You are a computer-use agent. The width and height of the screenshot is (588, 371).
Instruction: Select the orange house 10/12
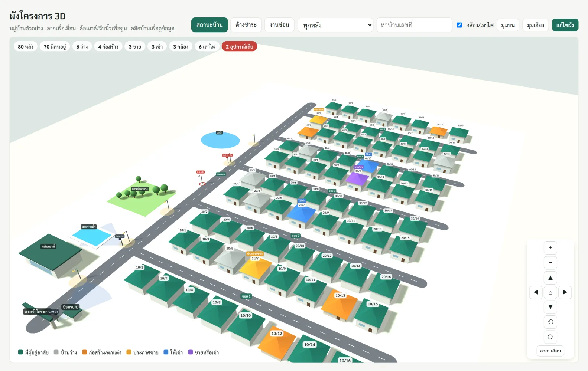coord(276,344)
